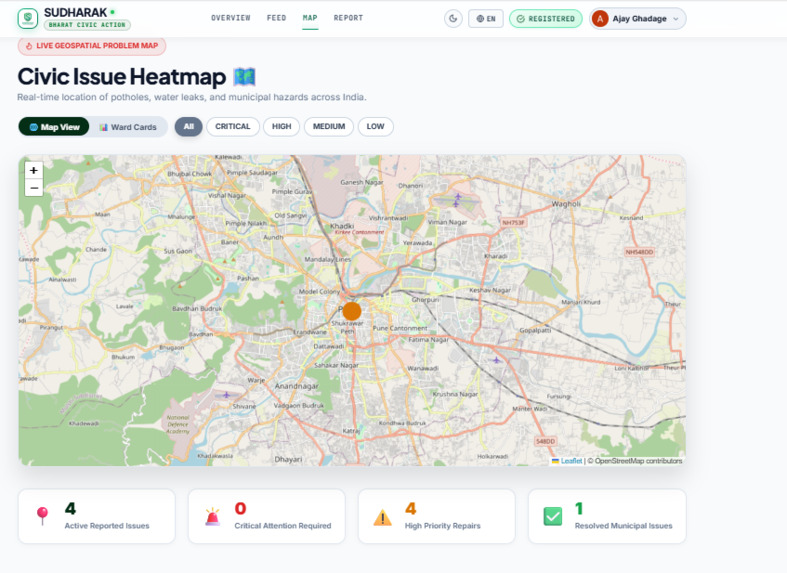This screenshot has height=573, width=787.
Task: Click the Civic Issue Heatmap heading
Action: (122, 77)
